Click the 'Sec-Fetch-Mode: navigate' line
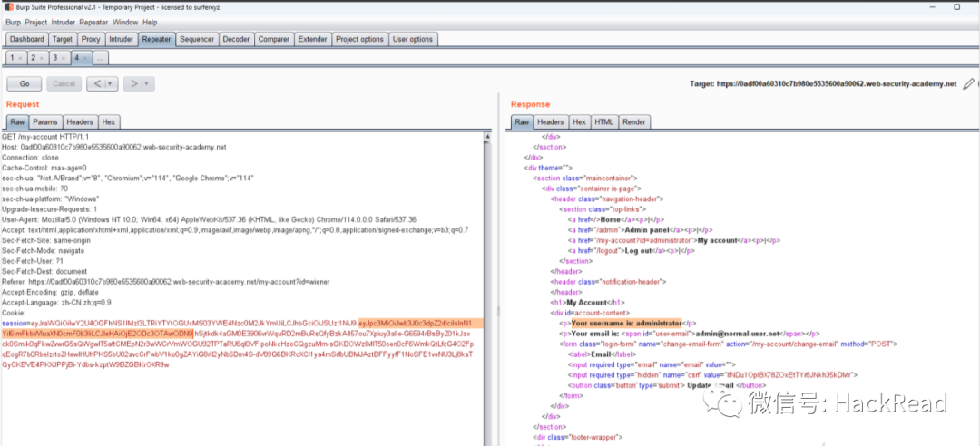 coord(44,250)
